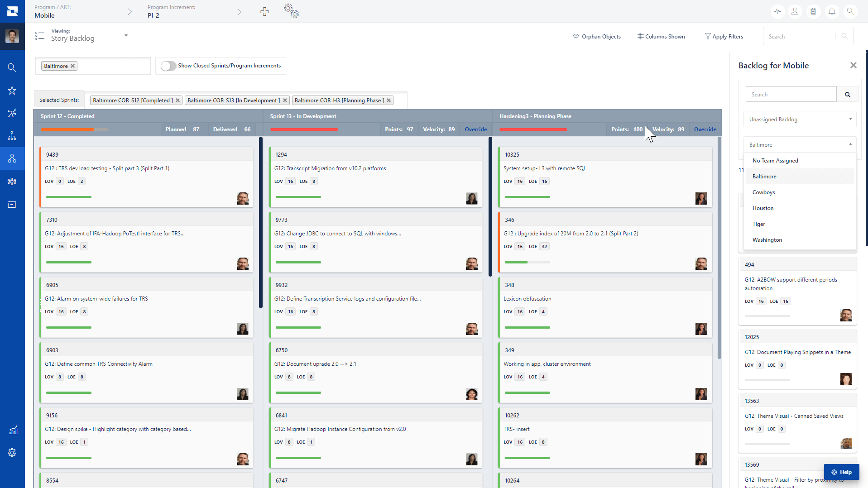Collapse the Baltimore team dropdown
The image size is (868, 488).
pos(850,144)
